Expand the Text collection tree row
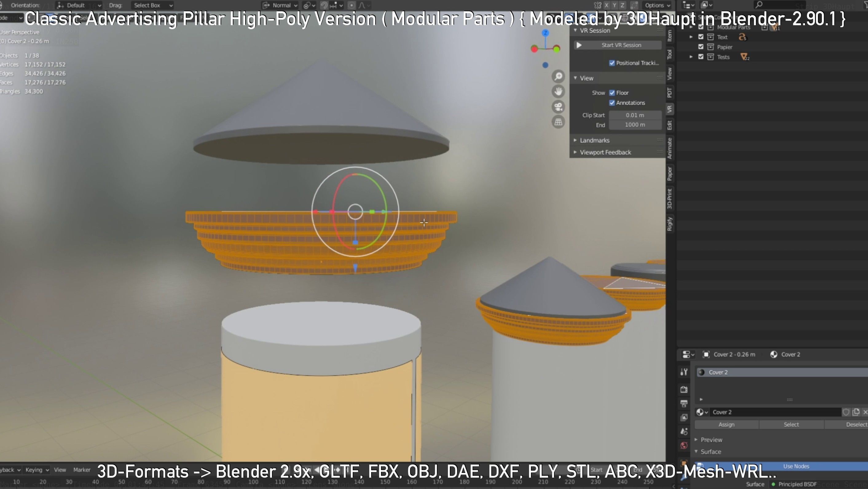 click(691, 37)
